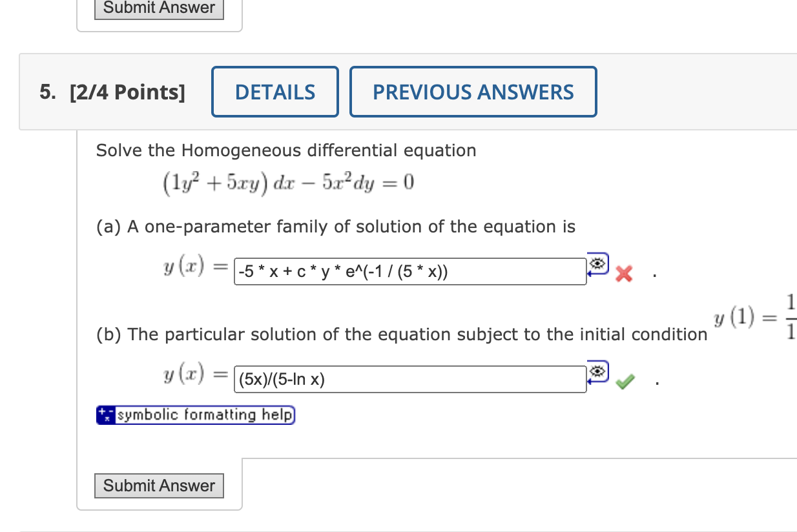This screenshot has height=532, width=797.
Task: Click the bottom Submit Answer button
Action: pos(159,486)
